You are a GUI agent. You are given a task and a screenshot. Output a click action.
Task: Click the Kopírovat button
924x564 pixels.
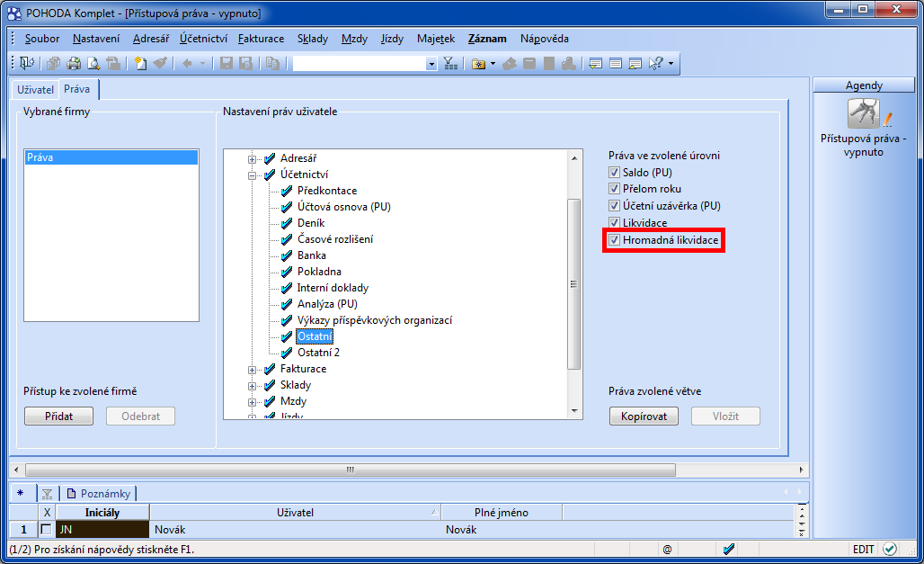(644, 416)
